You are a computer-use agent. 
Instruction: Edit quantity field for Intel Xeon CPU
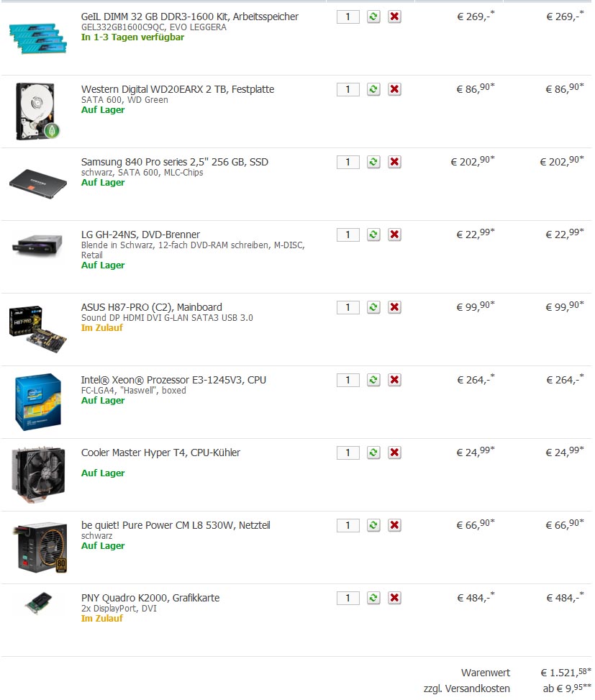tap(348, 381)
